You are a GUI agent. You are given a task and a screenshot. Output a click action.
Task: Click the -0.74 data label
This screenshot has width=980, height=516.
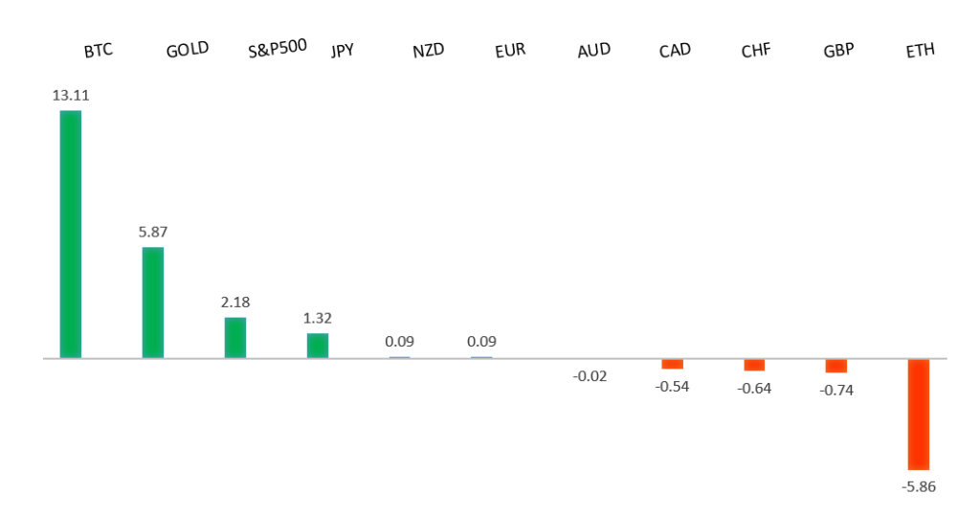836,390
